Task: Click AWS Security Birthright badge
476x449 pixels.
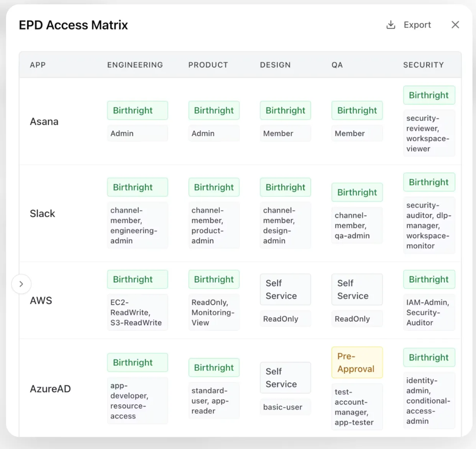Action: click(429, 279)
